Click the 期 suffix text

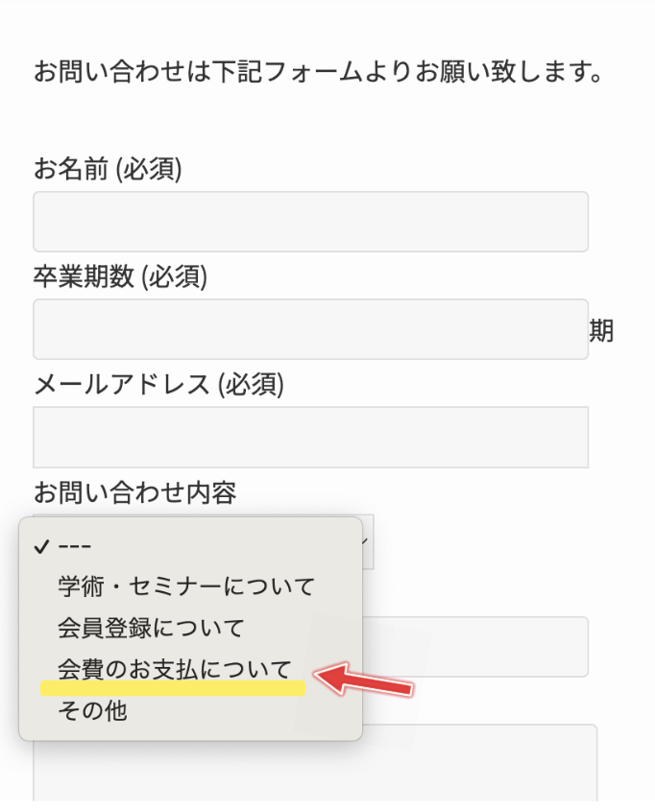point(601,331)
